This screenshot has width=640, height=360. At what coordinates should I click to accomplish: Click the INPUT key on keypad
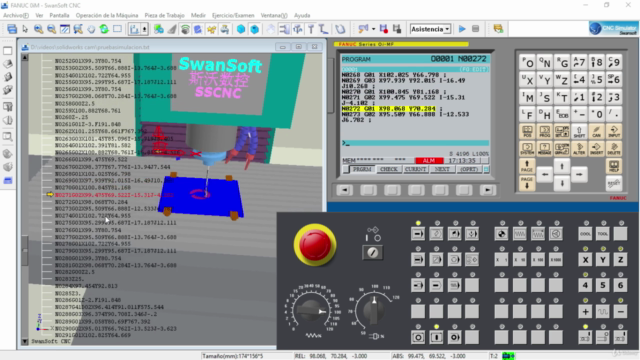point(614,131)
